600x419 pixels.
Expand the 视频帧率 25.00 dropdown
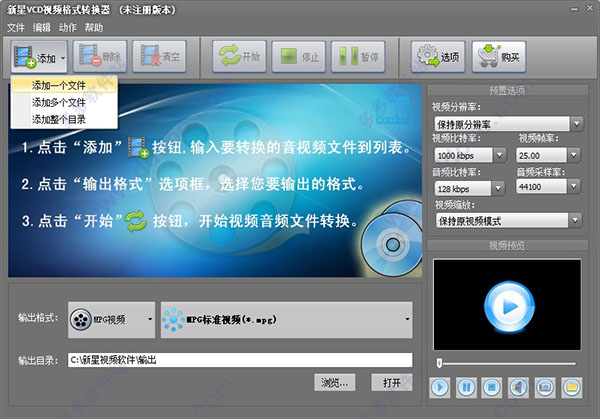point(574,155)
